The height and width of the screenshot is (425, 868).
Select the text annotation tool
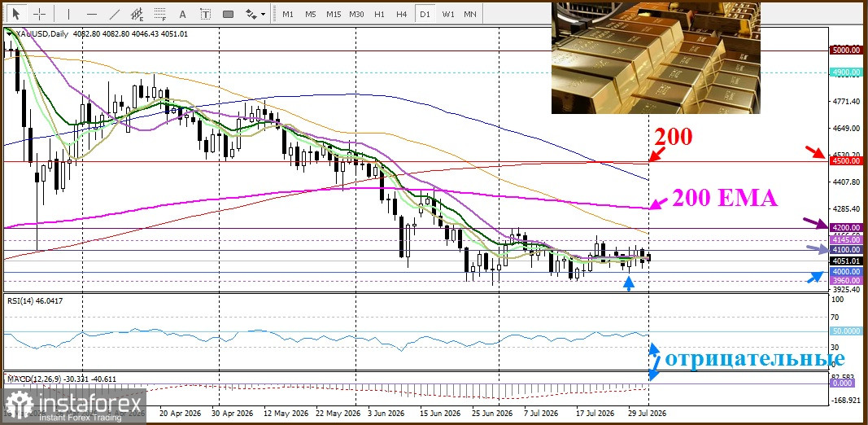183,13
